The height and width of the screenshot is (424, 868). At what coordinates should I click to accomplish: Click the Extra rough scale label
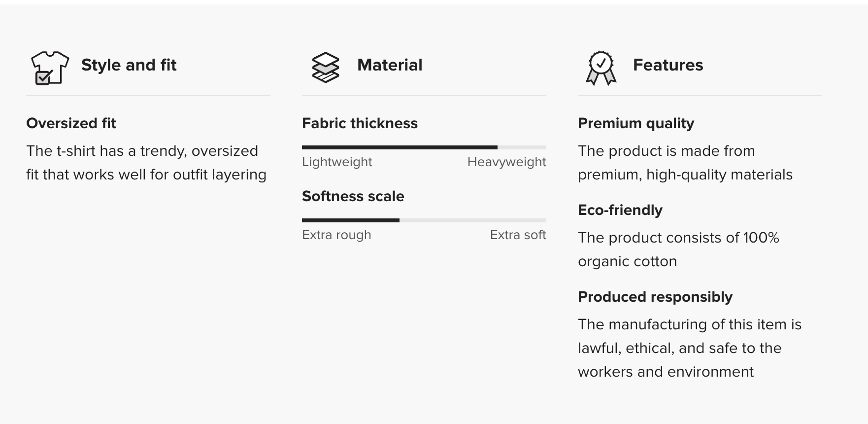point(336,235)
